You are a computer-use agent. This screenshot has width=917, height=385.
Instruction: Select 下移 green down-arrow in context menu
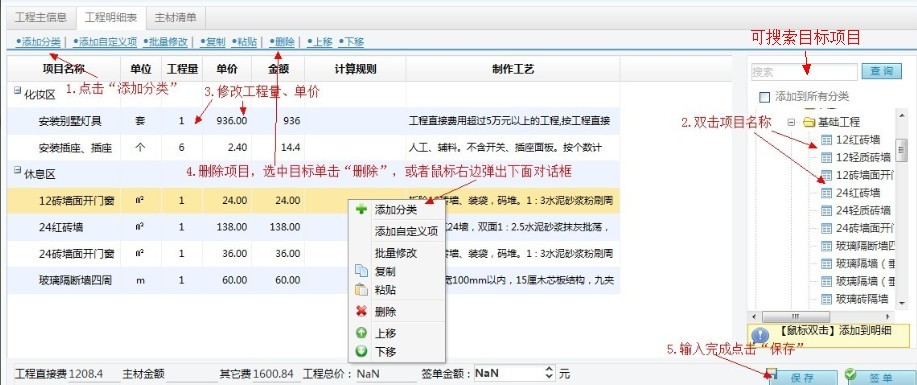click(x=385, y=352)
